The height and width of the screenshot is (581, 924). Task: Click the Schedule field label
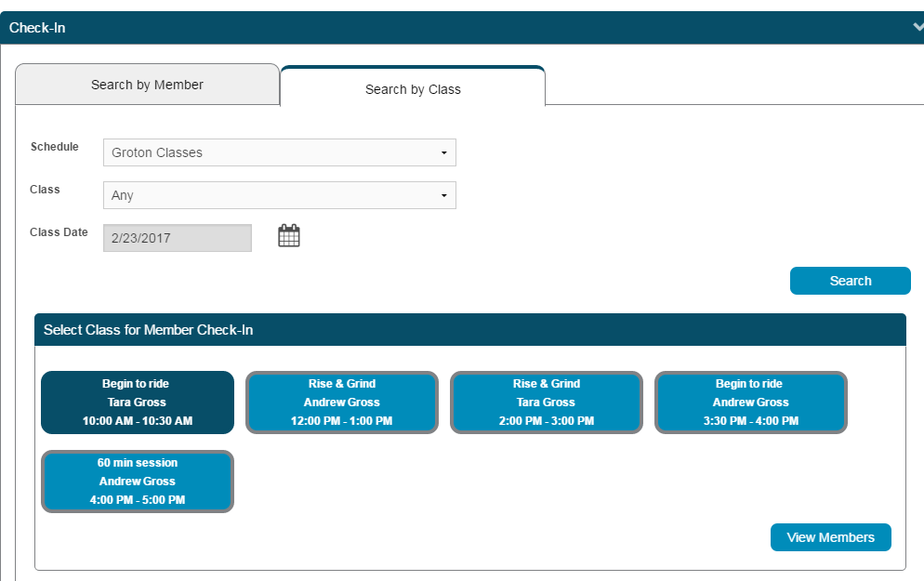(55, 147)
